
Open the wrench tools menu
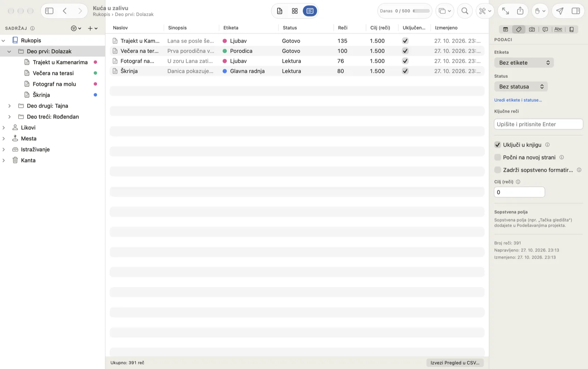click(x=485, y=11)
